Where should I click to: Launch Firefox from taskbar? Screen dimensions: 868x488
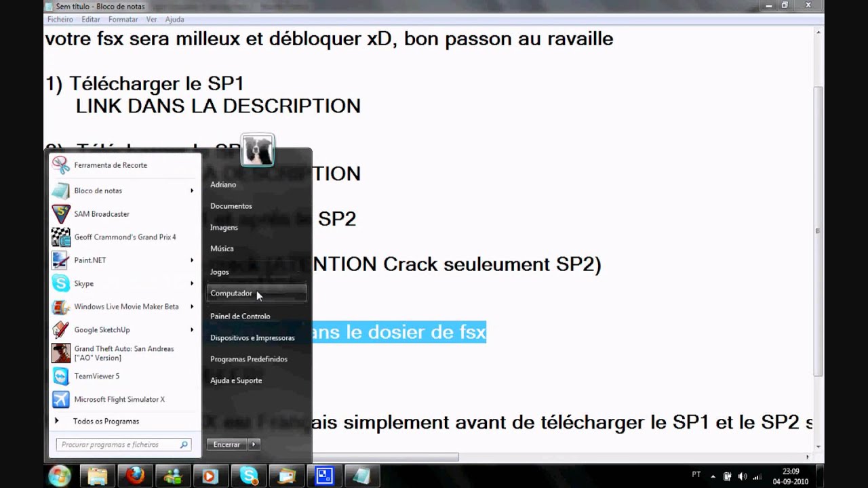pyautogui.click(x=135, y=476)
